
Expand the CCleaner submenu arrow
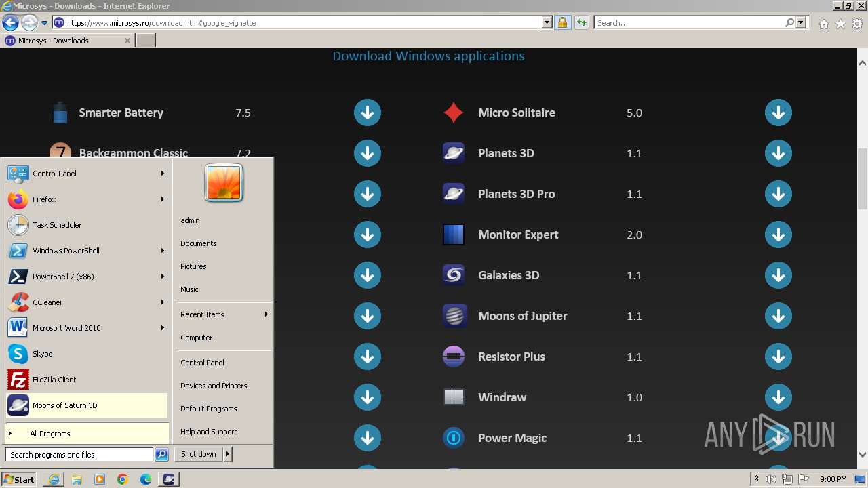click(x=163, y=302)
